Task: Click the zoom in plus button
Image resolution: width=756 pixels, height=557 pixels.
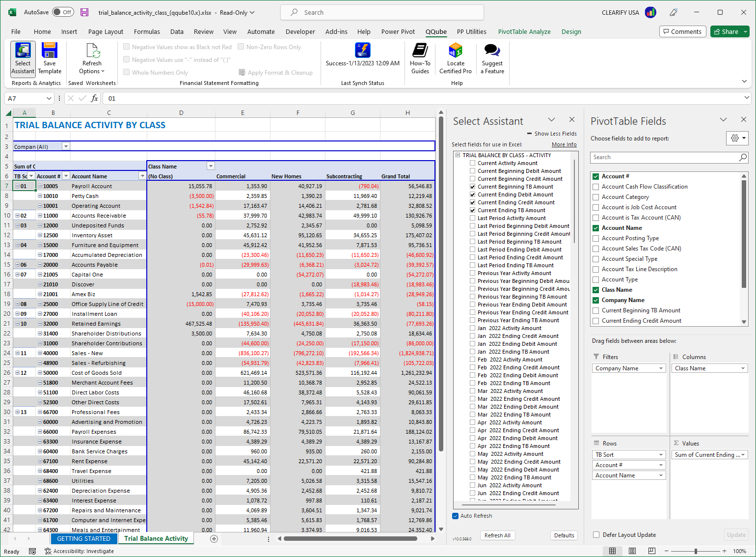Action: (724, 551)
